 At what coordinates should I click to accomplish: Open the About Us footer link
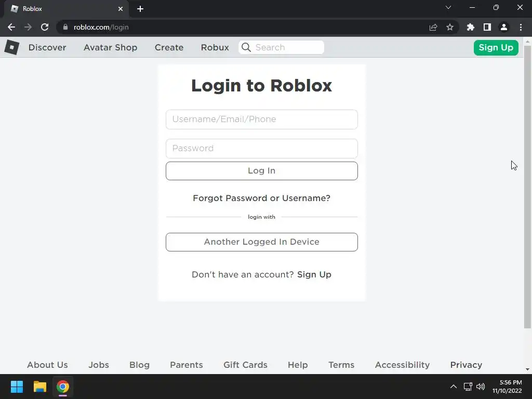coord(47,365)
